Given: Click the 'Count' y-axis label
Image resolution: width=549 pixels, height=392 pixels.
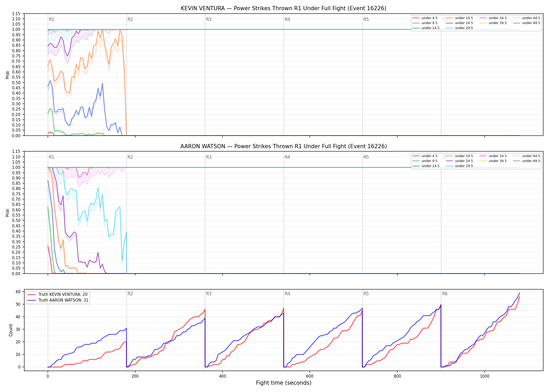Looking at the screenshot, I should (11, 330).
